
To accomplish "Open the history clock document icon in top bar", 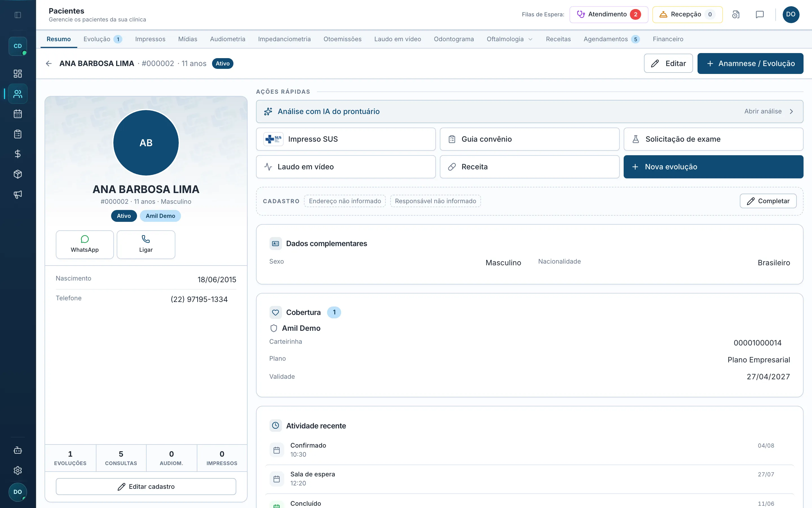I will 736,14.
